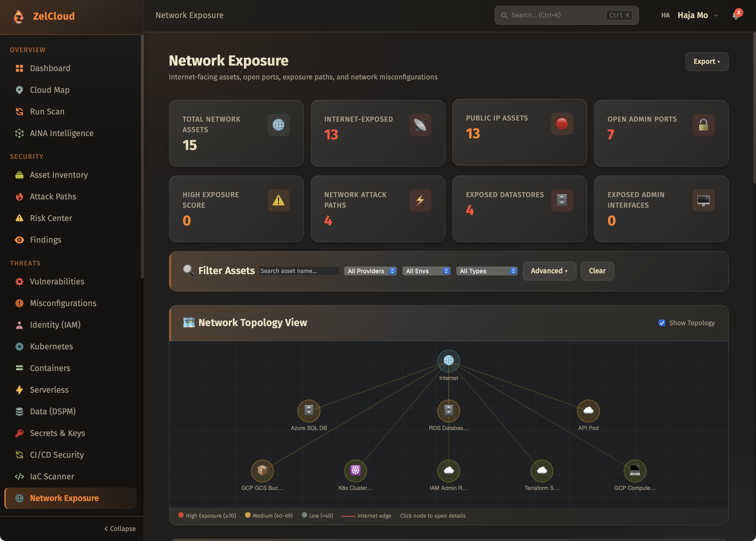Click the GCP GCS Bucket node icon
The image size is (756, 541).
click(x=262, y=470)
